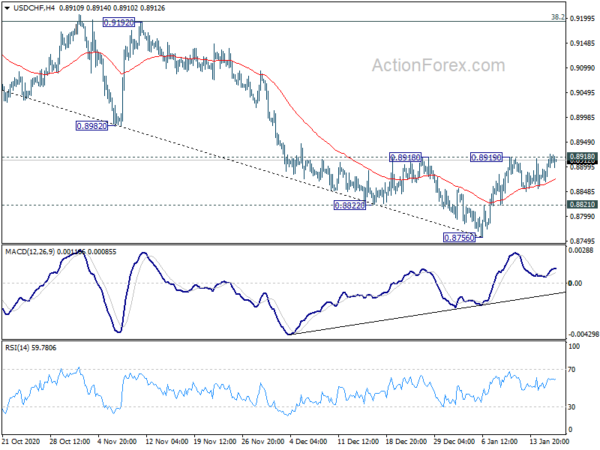Select the 0.91920 price label
This screenshot has width=600, height=450.
click(x=119, y=23)
